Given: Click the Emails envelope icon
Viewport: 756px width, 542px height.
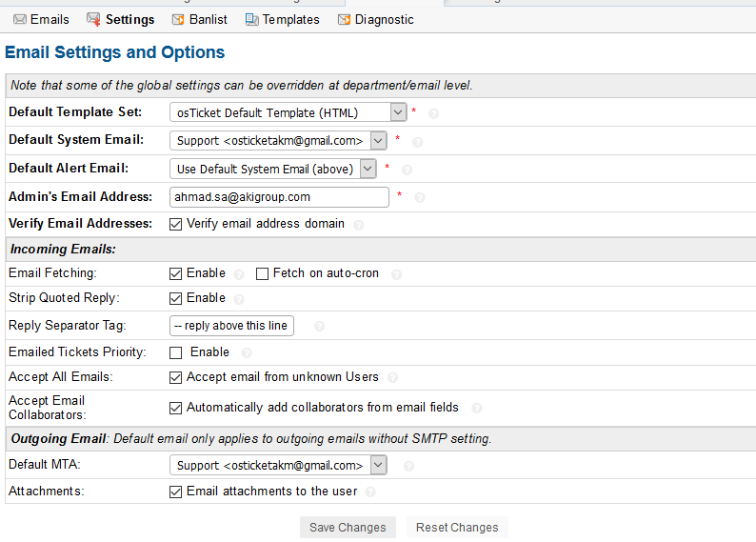Looking at the screenshot, I should (x=20, y=19).
